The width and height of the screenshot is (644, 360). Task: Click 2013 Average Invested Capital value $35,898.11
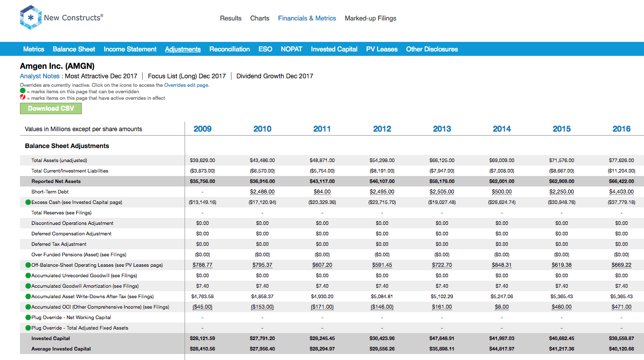tap(442, 349)
